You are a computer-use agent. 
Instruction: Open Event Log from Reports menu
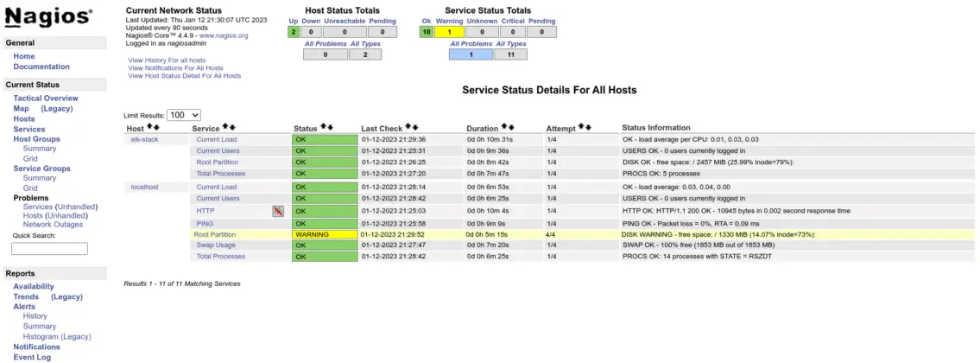click(x=32, y=357)
